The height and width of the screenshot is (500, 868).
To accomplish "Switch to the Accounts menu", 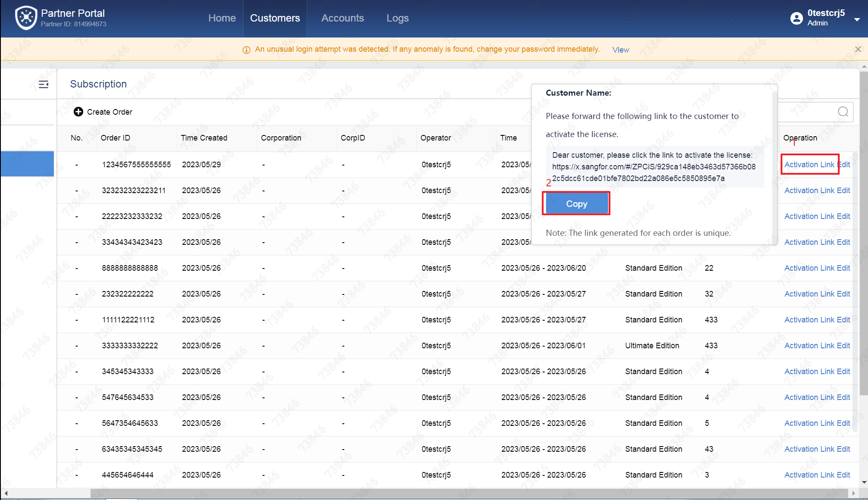I will (342, 18).
